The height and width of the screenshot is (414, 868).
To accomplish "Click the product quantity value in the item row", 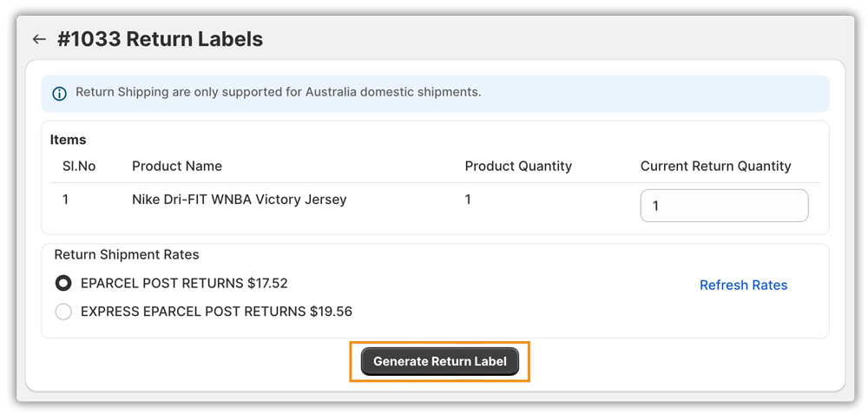I will tap(468, 200).
